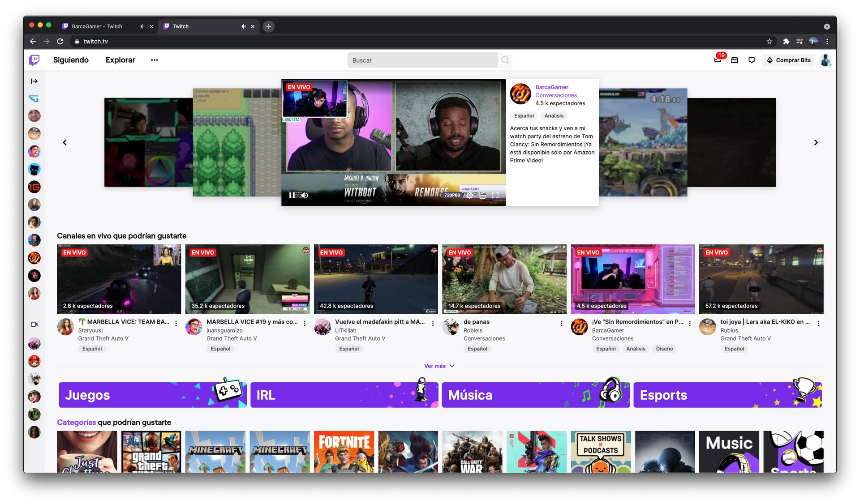Open options menu for Robleis stream
This screenshot has width=860, height=504.
click(x=561, y=323)
